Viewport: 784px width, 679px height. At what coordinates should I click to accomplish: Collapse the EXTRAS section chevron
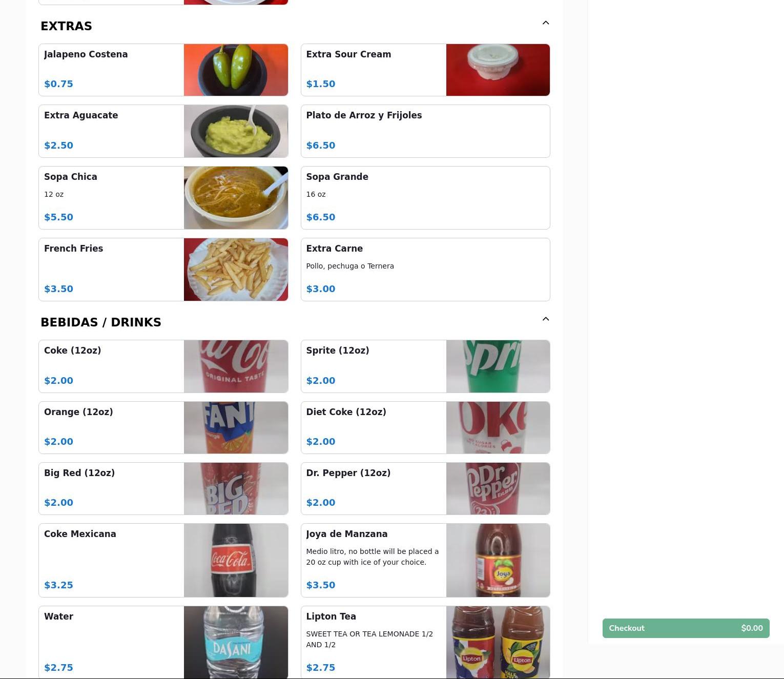[546, 23]
